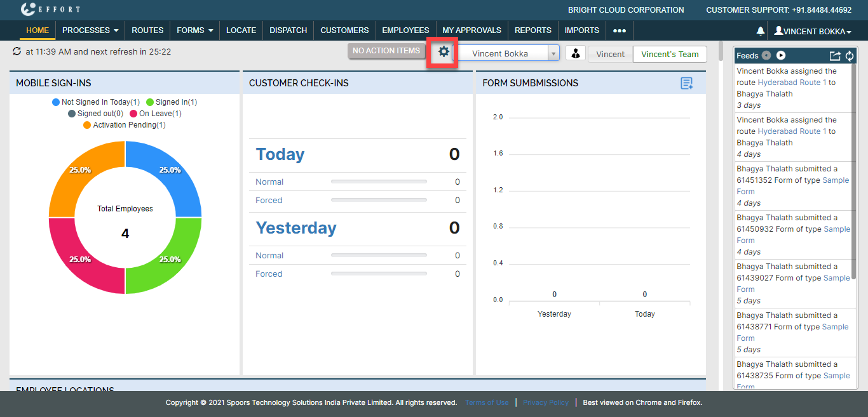The image size is (868, 417).
Task: Switch view to Vincent's Team
Action: 670,54
